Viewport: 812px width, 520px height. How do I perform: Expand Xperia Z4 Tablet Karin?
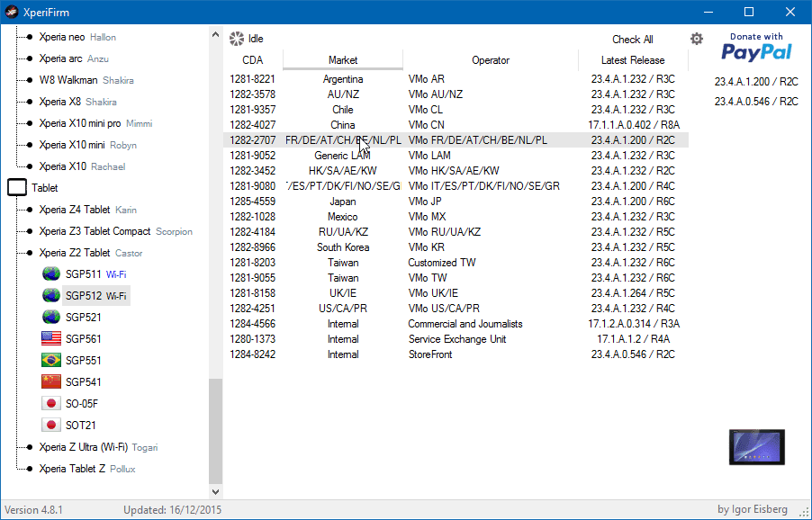pos(88,210)
